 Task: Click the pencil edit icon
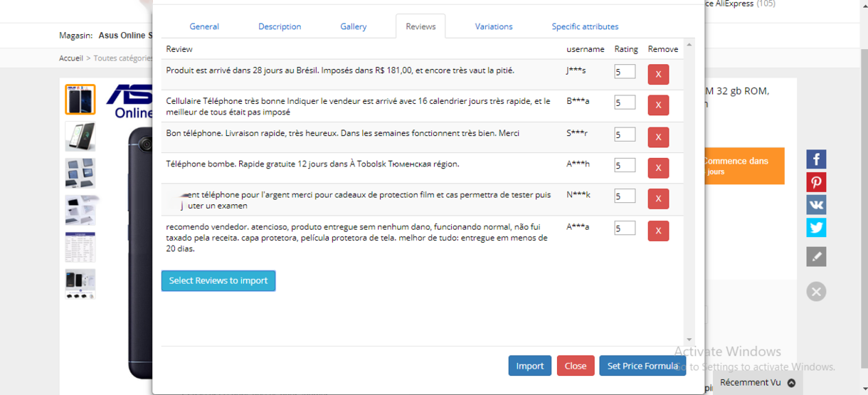pyautogui.click(x=816, y=257)
